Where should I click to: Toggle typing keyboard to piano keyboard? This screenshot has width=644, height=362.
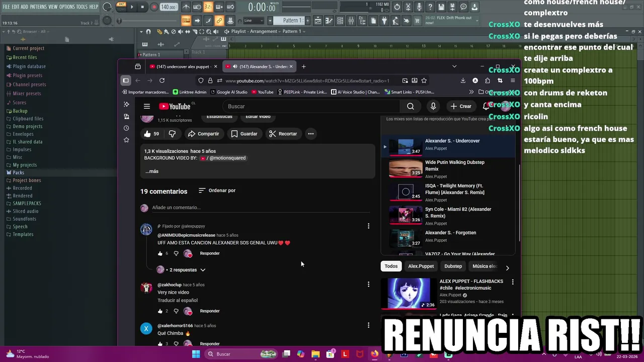[x=186, y=21]
